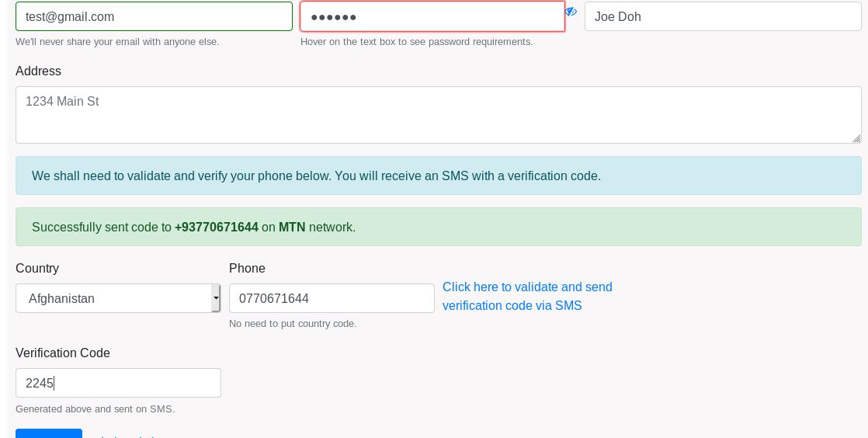The width and height of the screenshot is (868, 438).
Task: Click the Phone label
Action: click(x=247, y=268)
